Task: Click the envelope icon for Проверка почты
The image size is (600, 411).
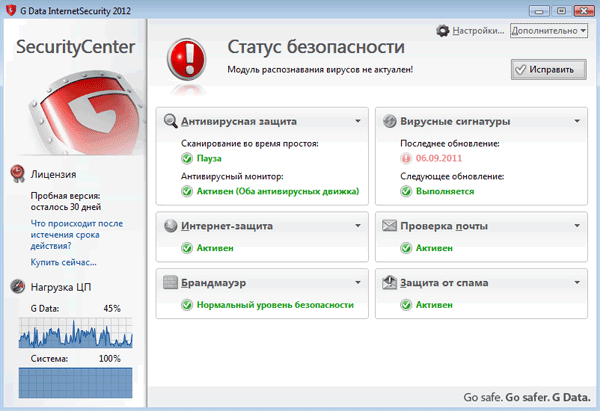Action: click(389, 226)
